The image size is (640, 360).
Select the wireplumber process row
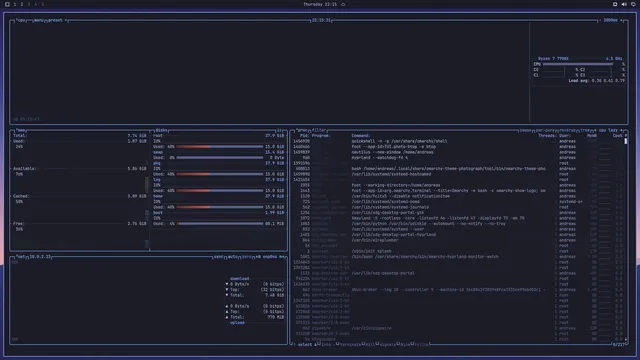458,240
